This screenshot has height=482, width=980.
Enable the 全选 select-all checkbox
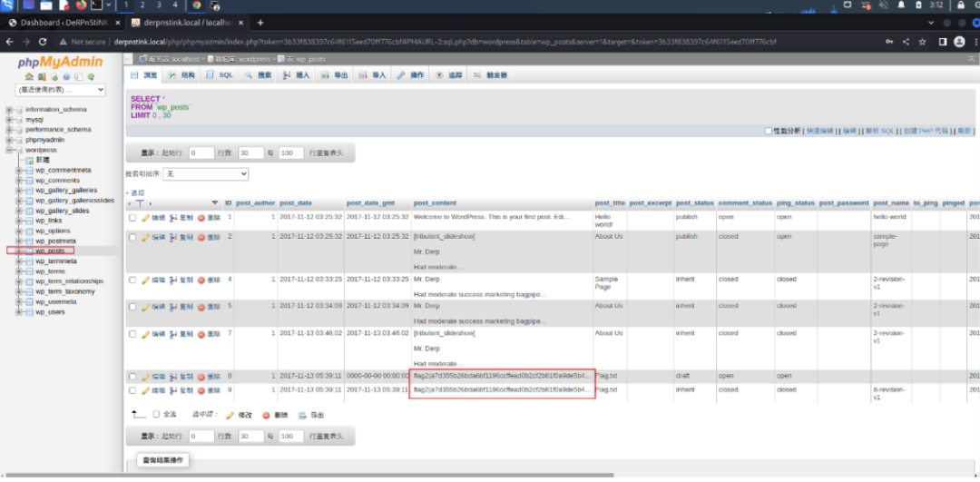(156, 414)
